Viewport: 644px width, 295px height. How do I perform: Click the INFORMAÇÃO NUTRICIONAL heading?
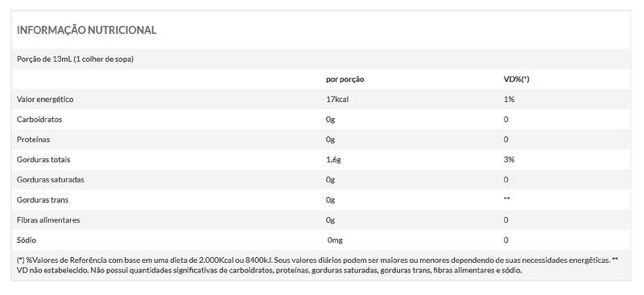click(x=86, y=30)
